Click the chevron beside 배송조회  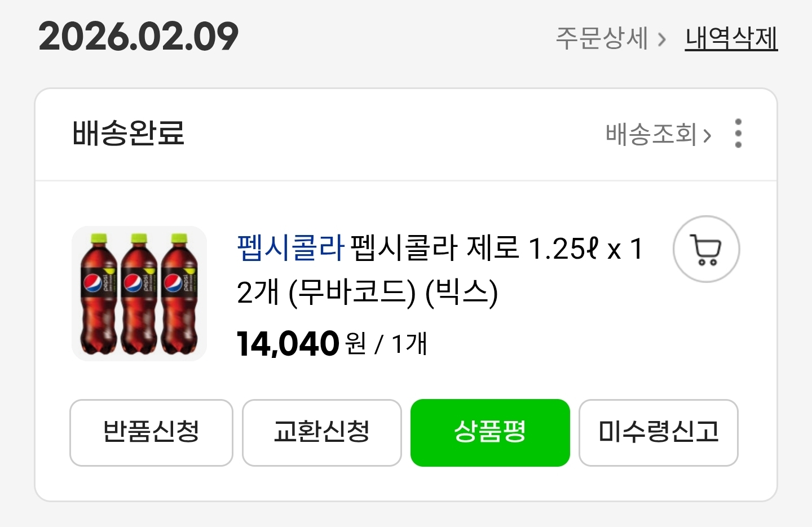pyautogui.click(x=707, y=135)
